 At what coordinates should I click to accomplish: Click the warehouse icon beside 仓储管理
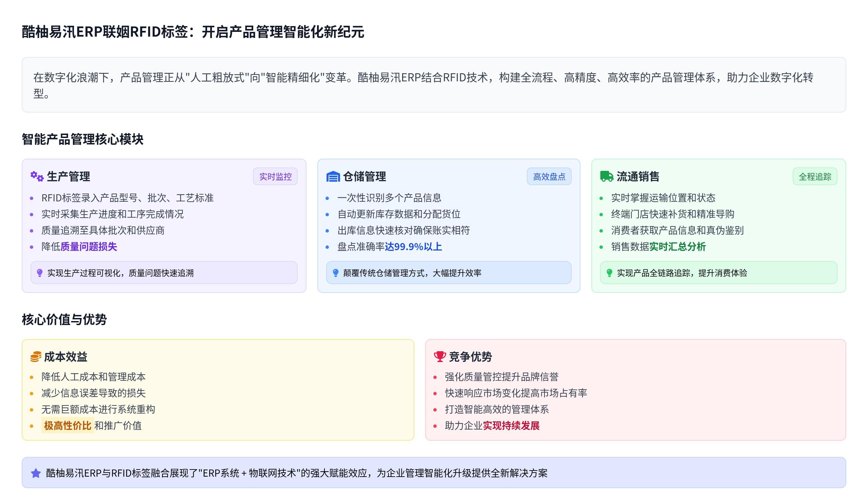coord(333,177)
